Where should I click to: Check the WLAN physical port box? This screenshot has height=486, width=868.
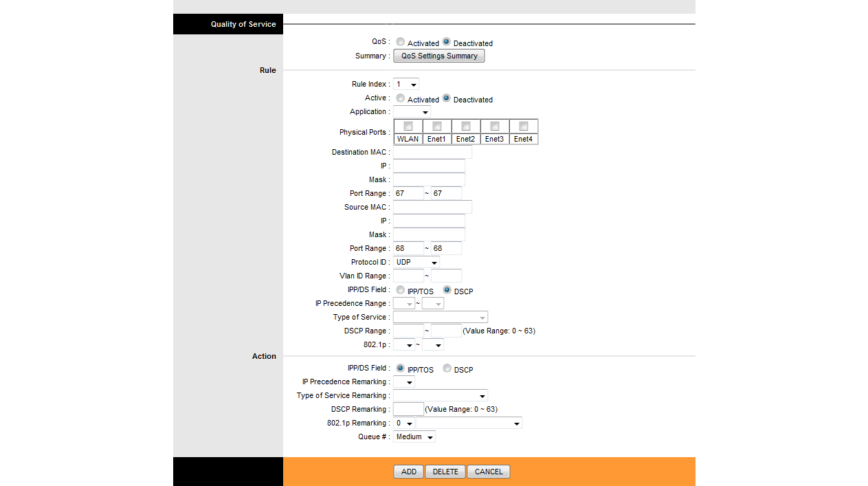click(x=408, y=126)
